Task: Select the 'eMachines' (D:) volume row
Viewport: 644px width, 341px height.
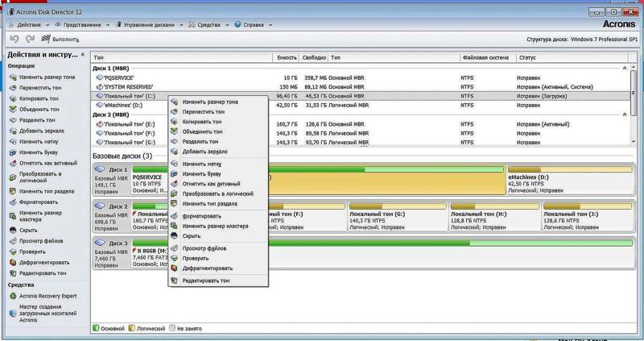Action: tap(360, 106)
